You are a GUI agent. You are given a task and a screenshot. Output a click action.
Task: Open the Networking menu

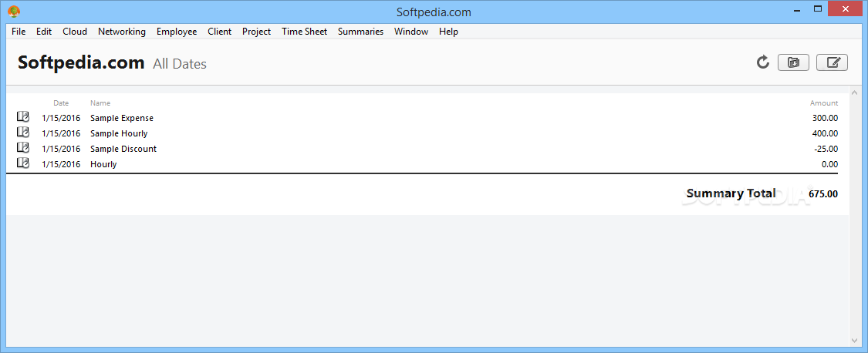click(122, 32)
